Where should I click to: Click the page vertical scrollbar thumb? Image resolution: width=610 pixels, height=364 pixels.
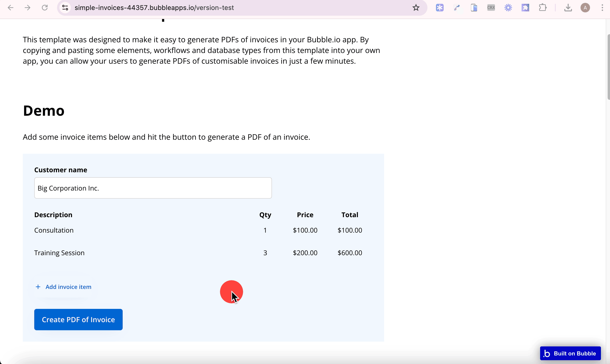[x=609, y=67]
